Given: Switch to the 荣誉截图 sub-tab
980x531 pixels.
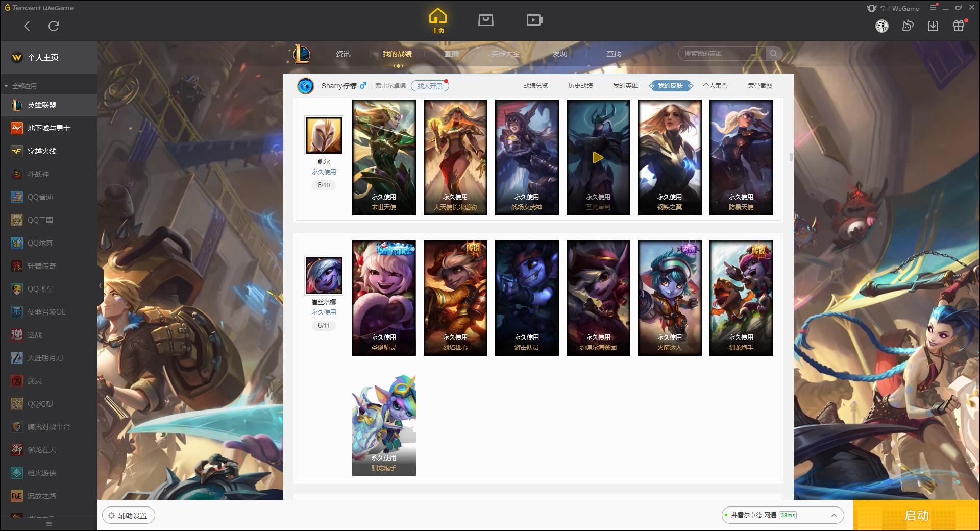Looking at the screenshot, I should pos(760,86).
